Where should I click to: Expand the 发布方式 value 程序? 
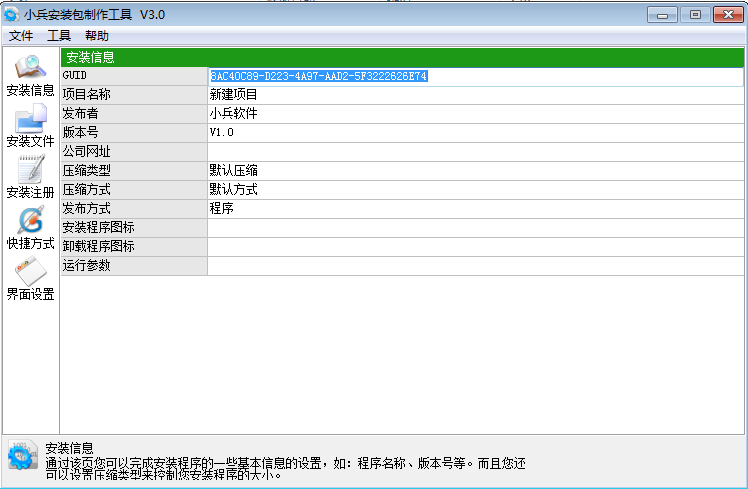(474, 209)
